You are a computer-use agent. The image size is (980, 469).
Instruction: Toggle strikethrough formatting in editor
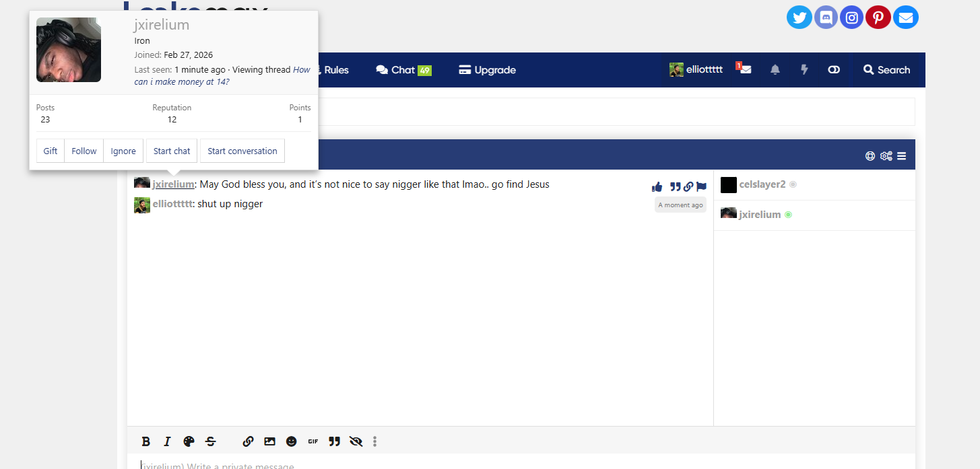click(210, 441)
